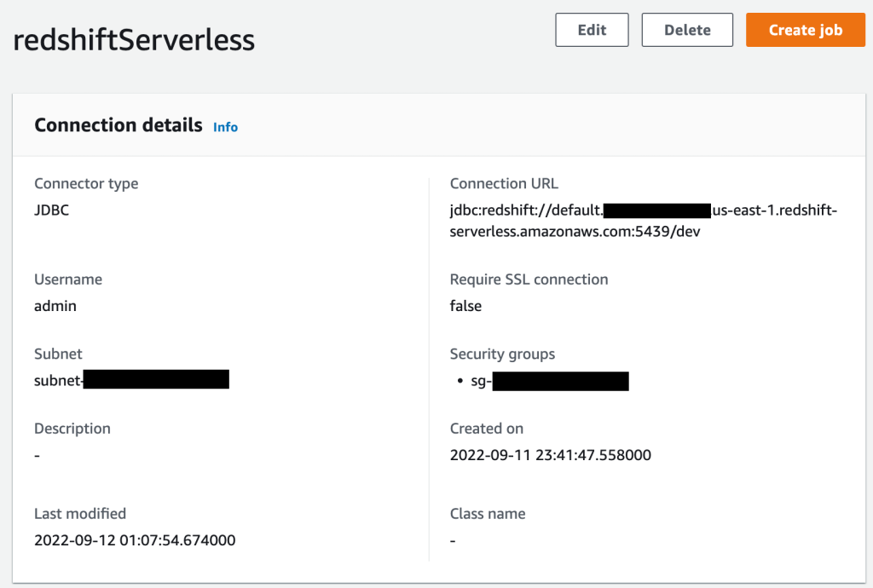The image size is (873, 588).
Task: Open the Info link beside Connection details
Action: (x=225, y=126)
